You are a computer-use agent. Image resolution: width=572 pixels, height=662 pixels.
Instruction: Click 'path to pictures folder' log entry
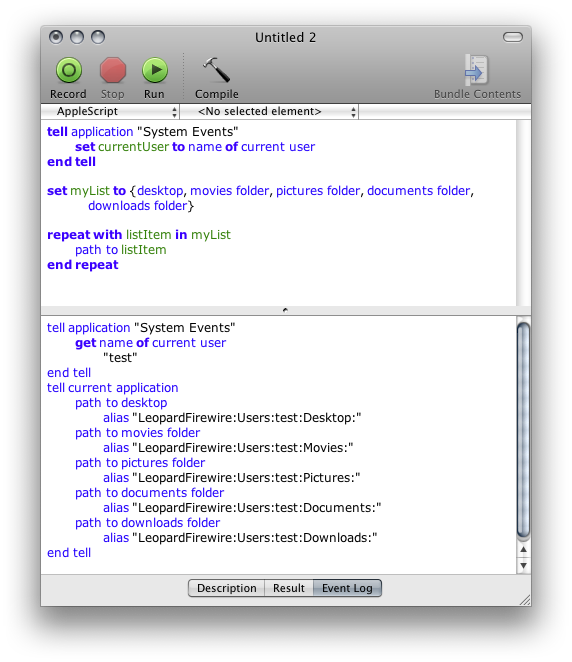point(140,463)
